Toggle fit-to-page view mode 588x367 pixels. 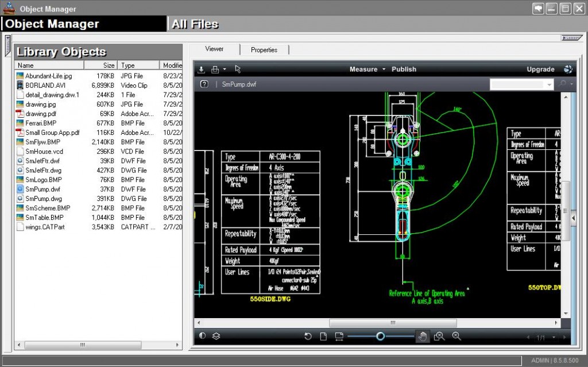pyautogui.click(x=323, y=336)
